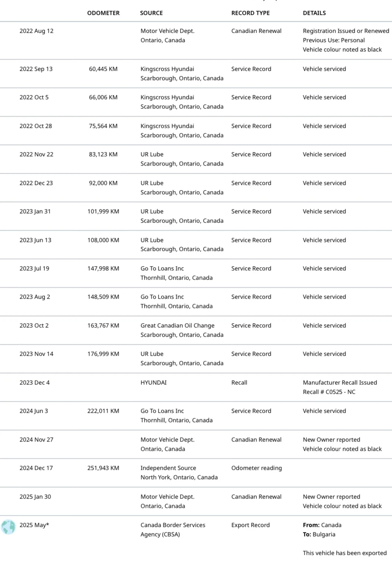This screenshot has height=565, width=392.
Task: Select the 2022 Aug 12 date entry
Action: click(37, 31)
